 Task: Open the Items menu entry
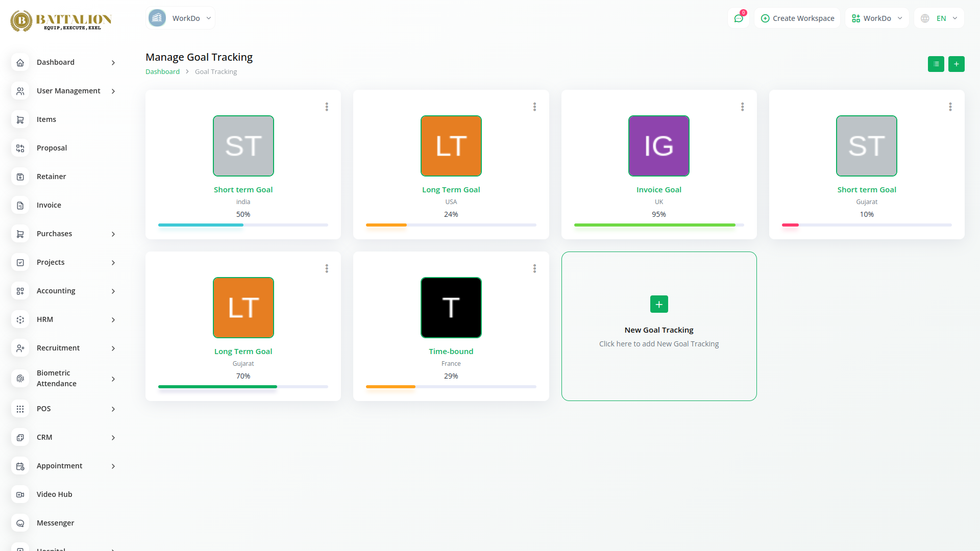(x=46, y=119)
